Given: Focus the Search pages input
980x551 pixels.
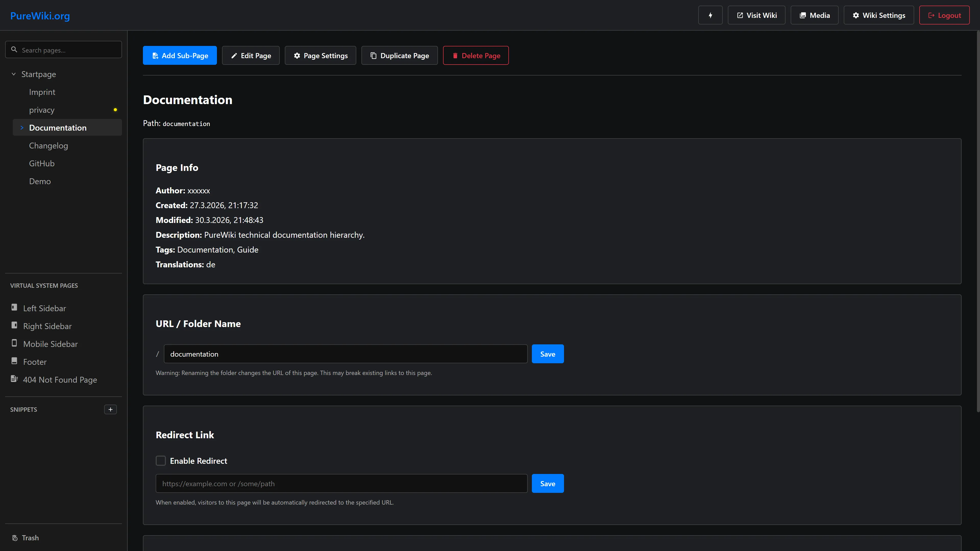Looking at the screenshot, I should point(64,50).
